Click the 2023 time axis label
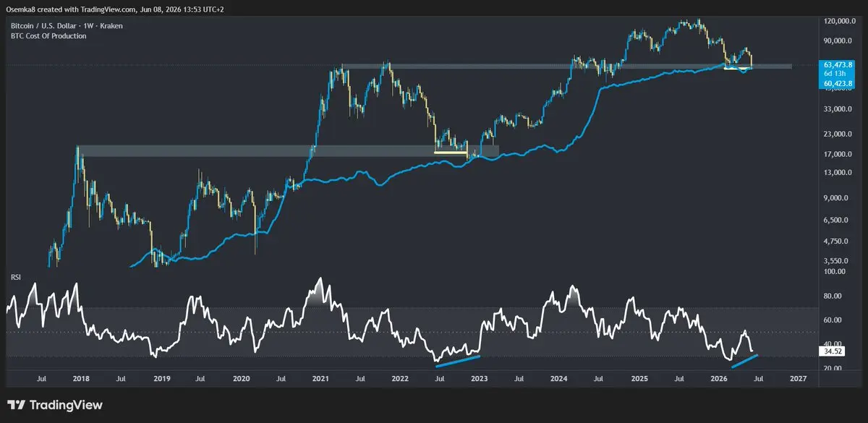868x423 pixels. [479, 379]
